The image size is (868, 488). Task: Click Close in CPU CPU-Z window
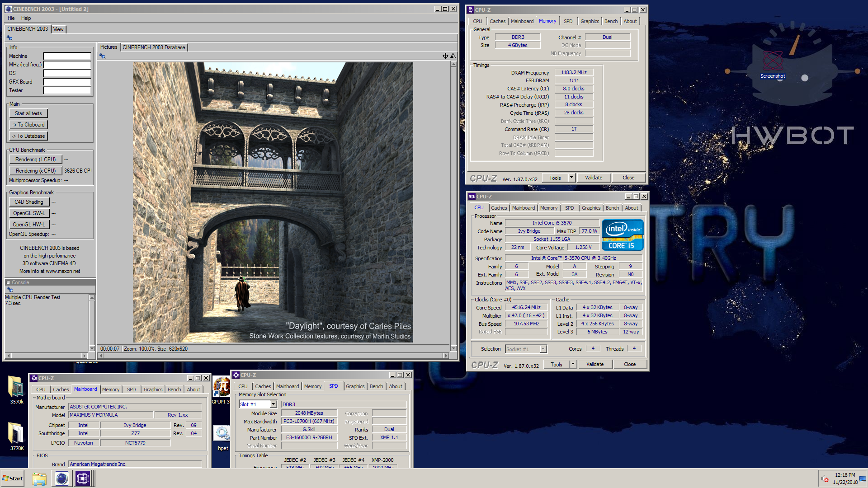pyautogui.click(x=630, y=364)
